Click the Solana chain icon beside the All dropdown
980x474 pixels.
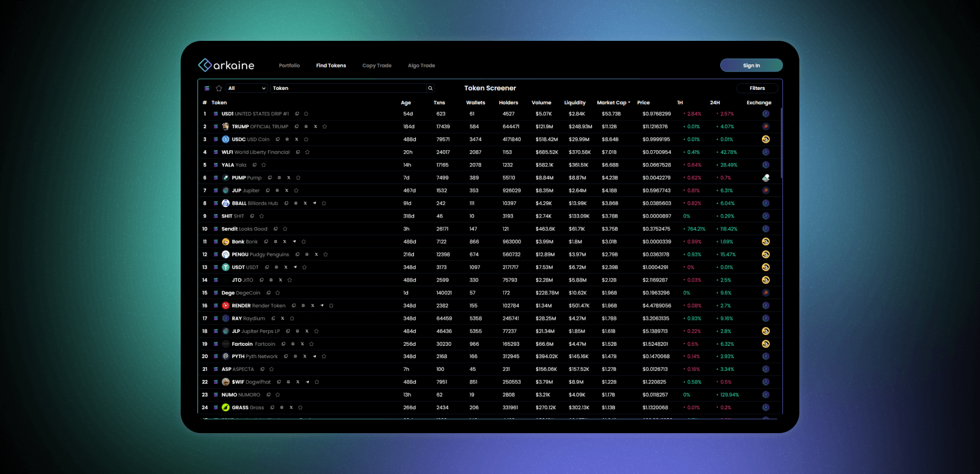pyautogui.click(x=207, y=88)
